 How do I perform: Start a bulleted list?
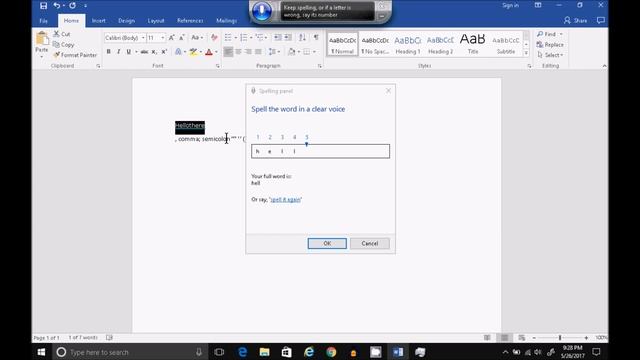[228, 38]
